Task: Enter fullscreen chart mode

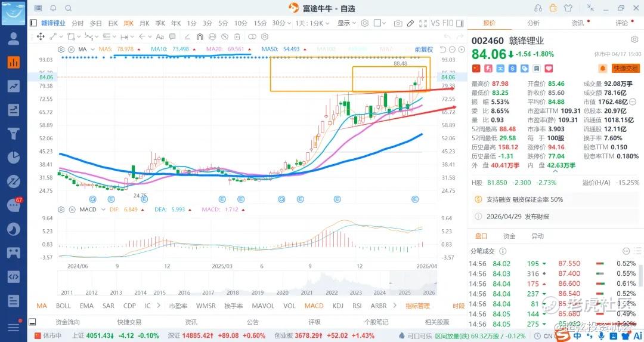Action: [x=423, y=23]
